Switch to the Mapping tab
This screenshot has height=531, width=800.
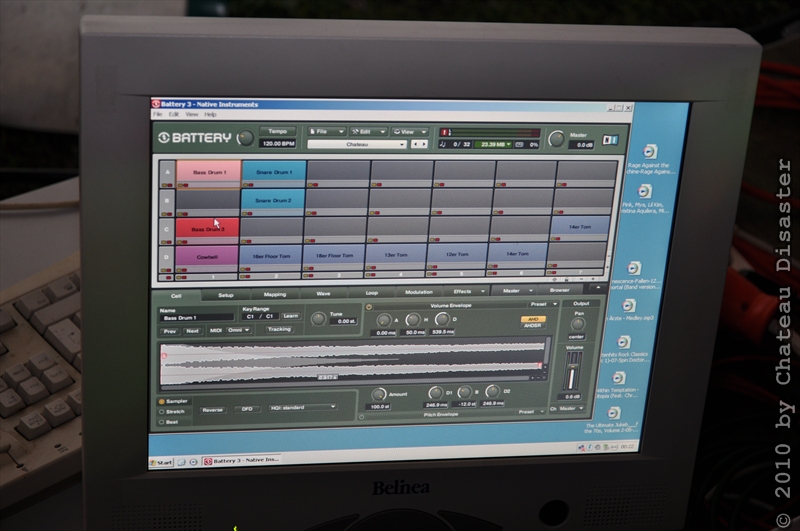(275, 294)
